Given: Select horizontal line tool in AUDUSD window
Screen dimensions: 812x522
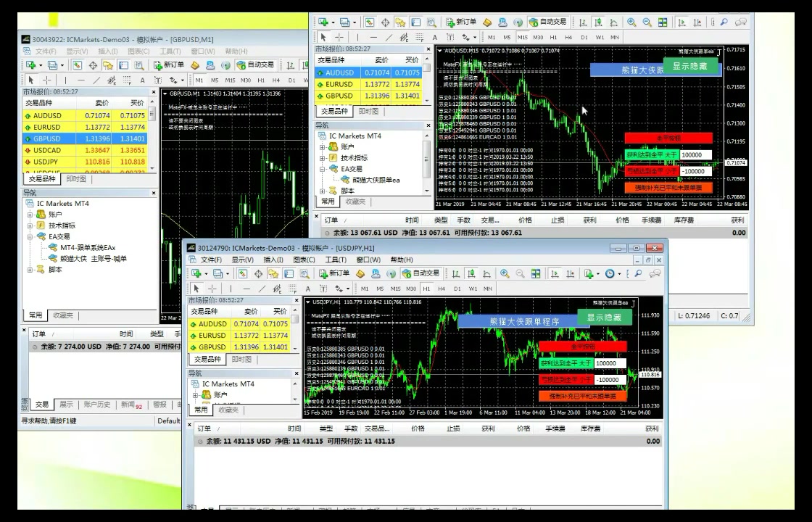Looking at the screenshot, I should pos(374,37).
